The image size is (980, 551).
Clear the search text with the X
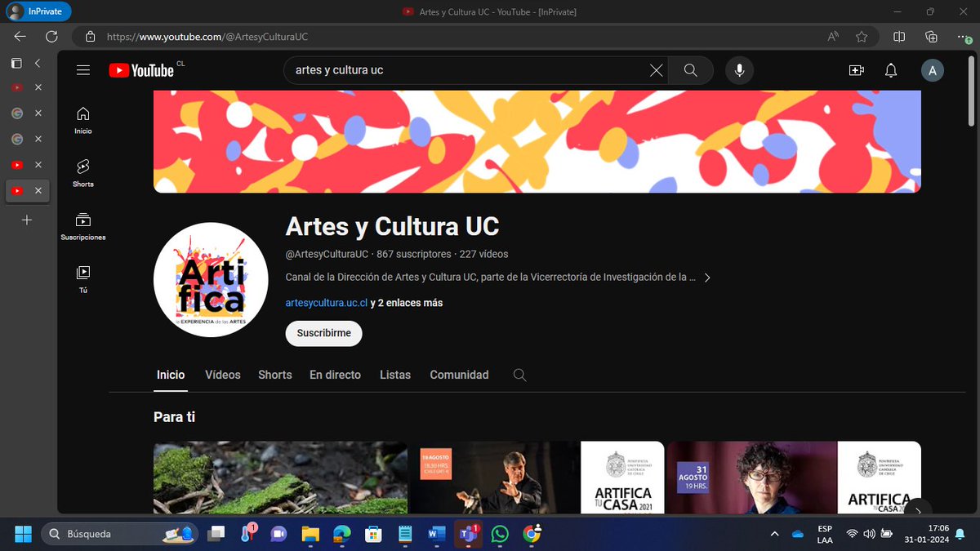(656, 70)
